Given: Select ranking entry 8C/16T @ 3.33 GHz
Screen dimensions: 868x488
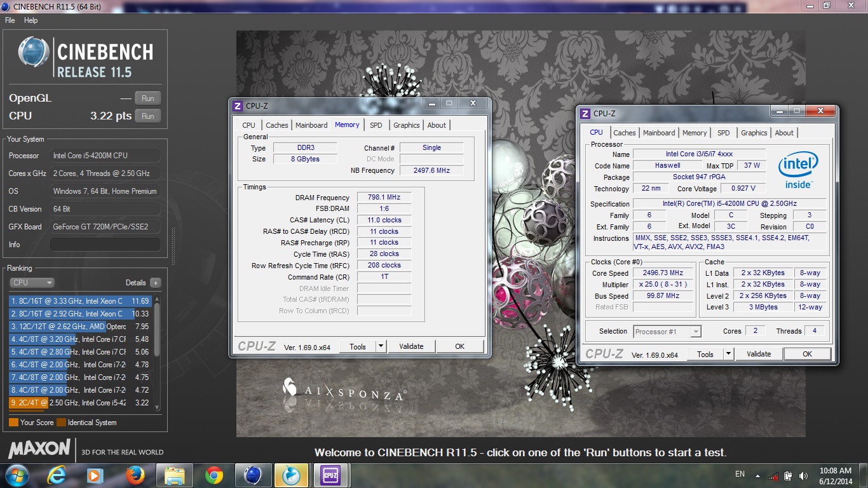Looking at the screenshot, I should tap(81, 301).
